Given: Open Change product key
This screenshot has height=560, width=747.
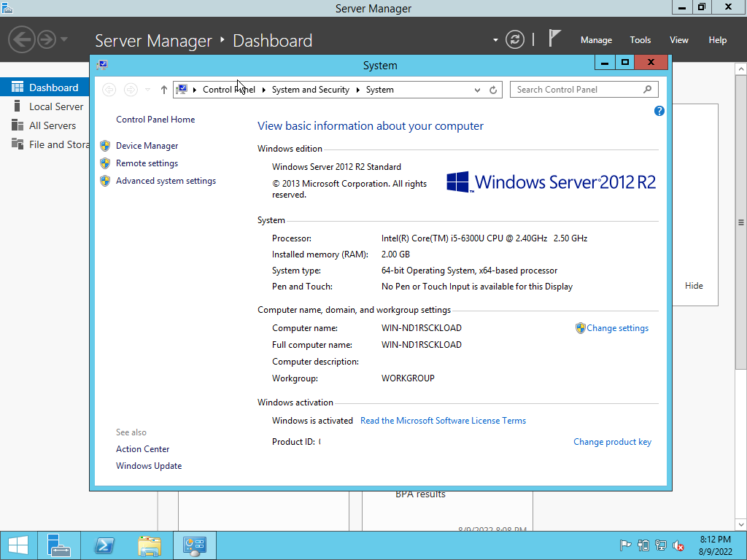Looking at the screenshot, I should click(x=612, y=441).
